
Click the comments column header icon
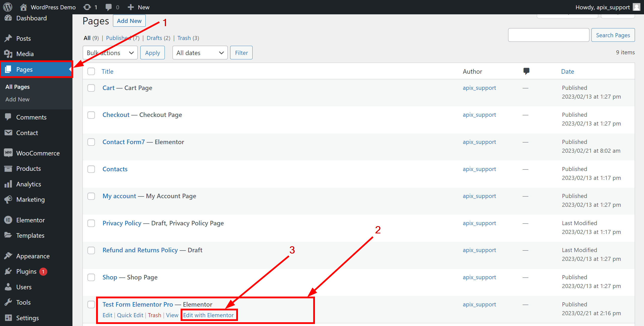coord(526,71)
